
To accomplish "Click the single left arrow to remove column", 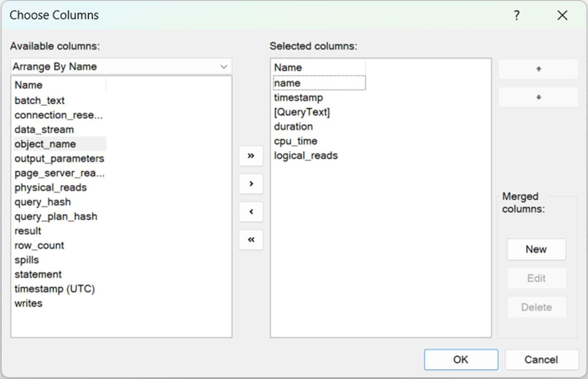I will (251, 212).
